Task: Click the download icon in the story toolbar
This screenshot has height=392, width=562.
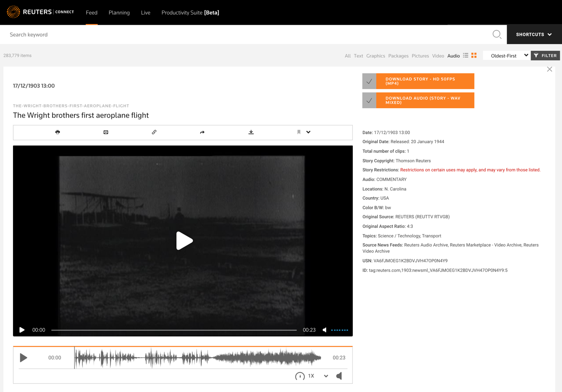Action: coord(251,132)
